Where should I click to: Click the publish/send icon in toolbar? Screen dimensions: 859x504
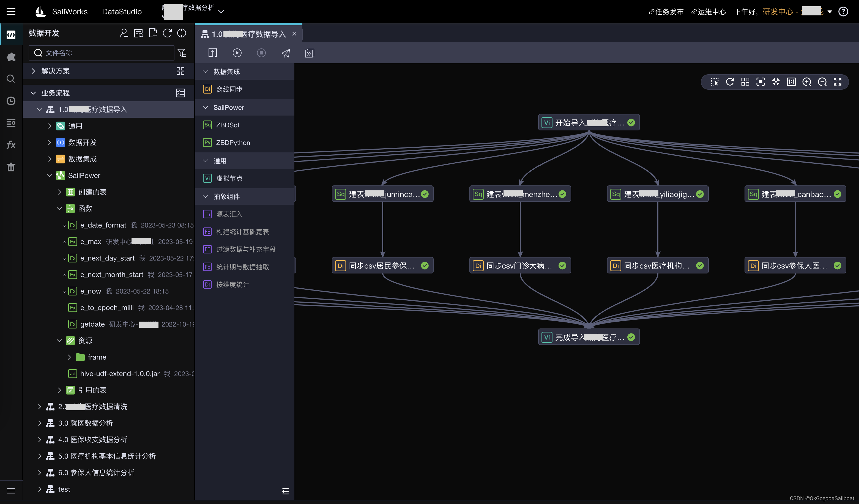click(285, 53)
